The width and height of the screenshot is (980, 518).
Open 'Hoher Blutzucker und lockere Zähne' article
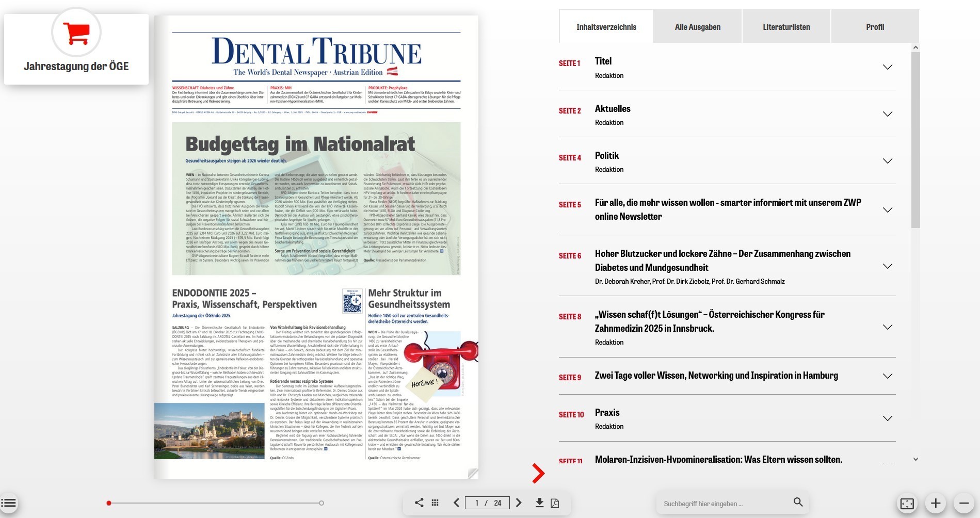722,261
